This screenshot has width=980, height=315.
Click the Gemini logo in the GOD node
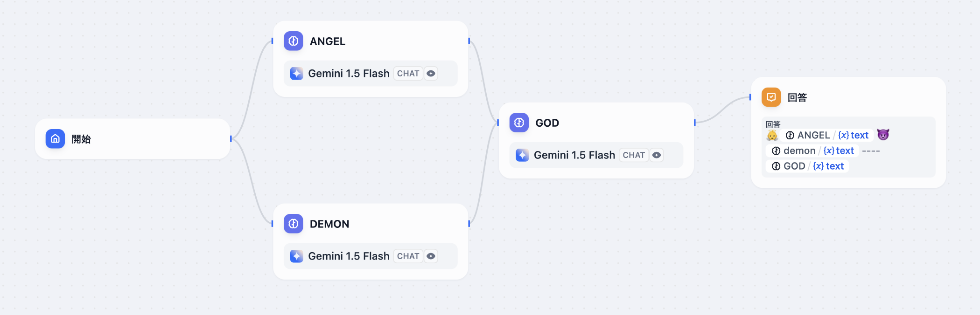pos(522,155)
